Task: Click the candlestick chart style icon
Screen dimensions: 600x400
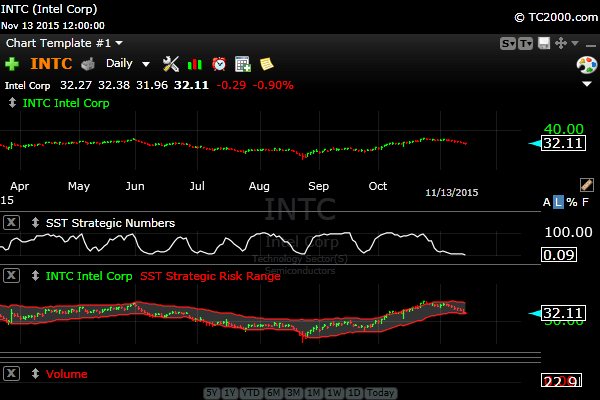Action: pyautogui.click(x=194, y=64)
